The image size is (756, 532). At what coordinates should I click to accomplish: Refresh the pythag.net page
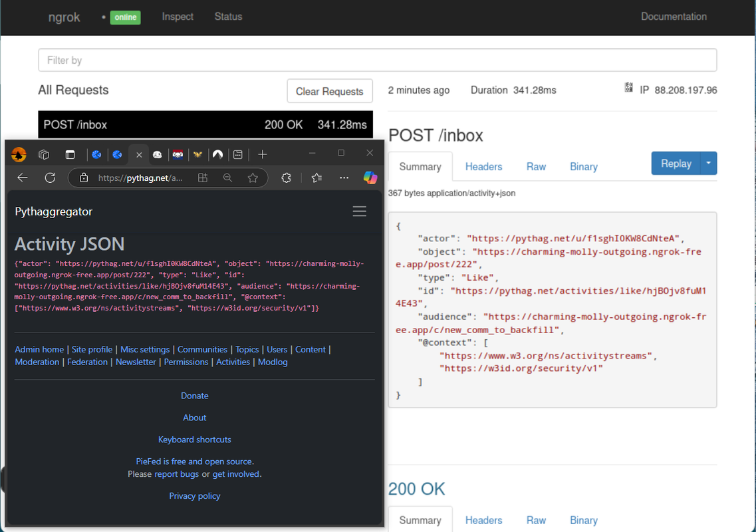coord(50,178)
